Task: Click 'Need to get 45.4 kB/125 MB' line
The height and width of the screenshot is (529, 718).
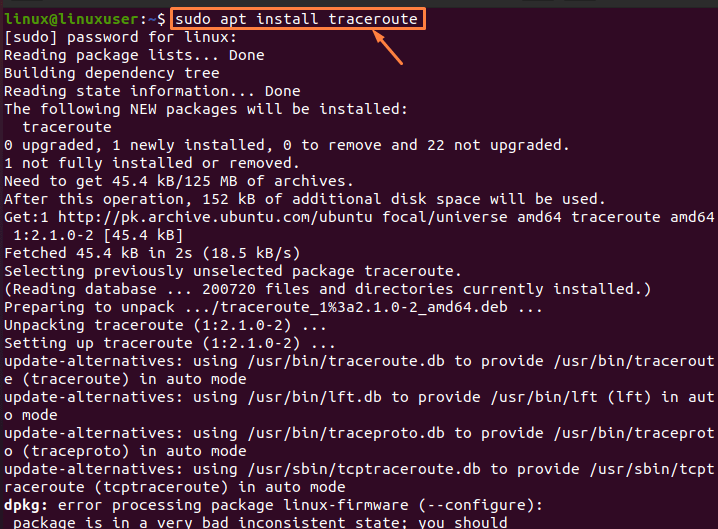Action: click(179, 181)
